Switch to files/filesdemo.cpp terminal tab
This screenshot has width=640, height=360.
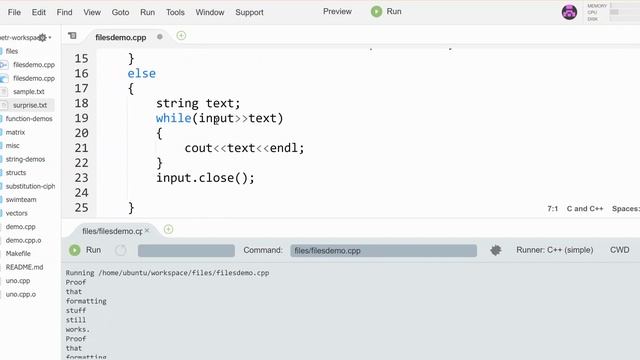[x=112, y=231]
